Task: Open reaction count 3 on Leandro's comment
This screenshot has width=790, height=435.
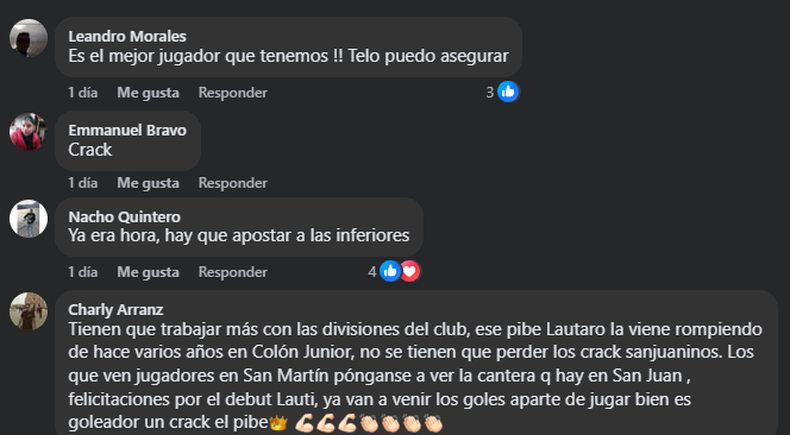Action: (x=490, y=92)
